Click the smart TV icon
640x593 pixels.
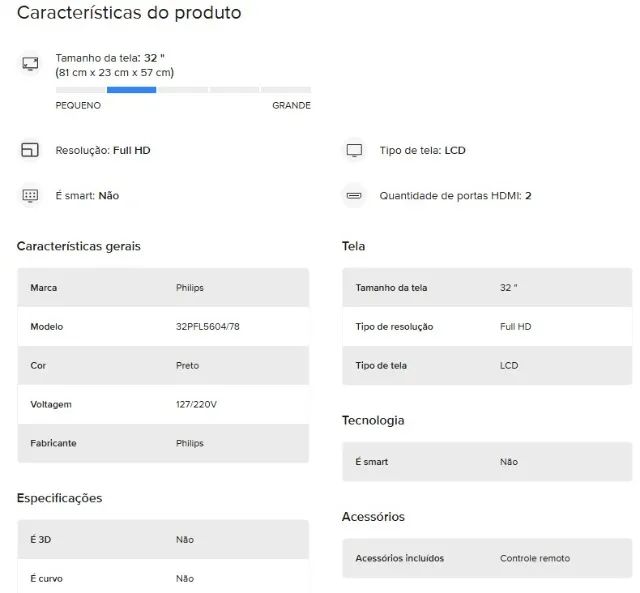click(30, 195)
